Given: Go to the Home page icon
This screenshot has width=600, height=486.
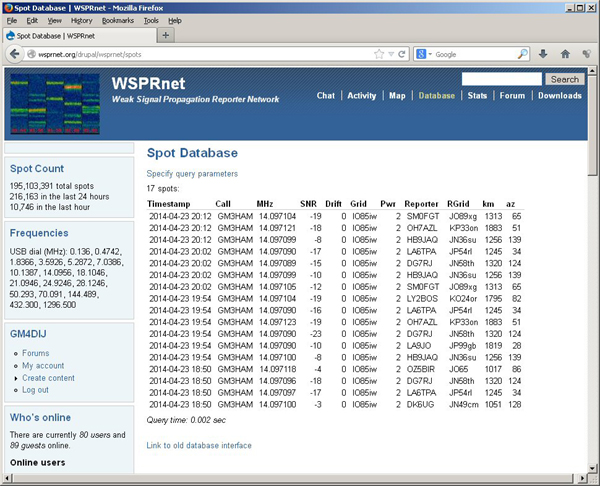Looking at the screenshot, I should (565, 54).
